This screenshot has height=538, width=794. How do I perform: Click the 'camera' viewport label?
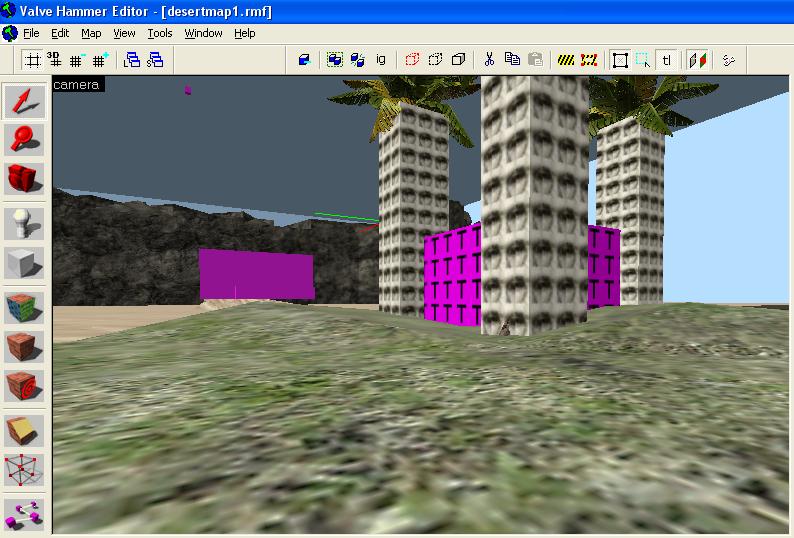[x=78, y=85]
